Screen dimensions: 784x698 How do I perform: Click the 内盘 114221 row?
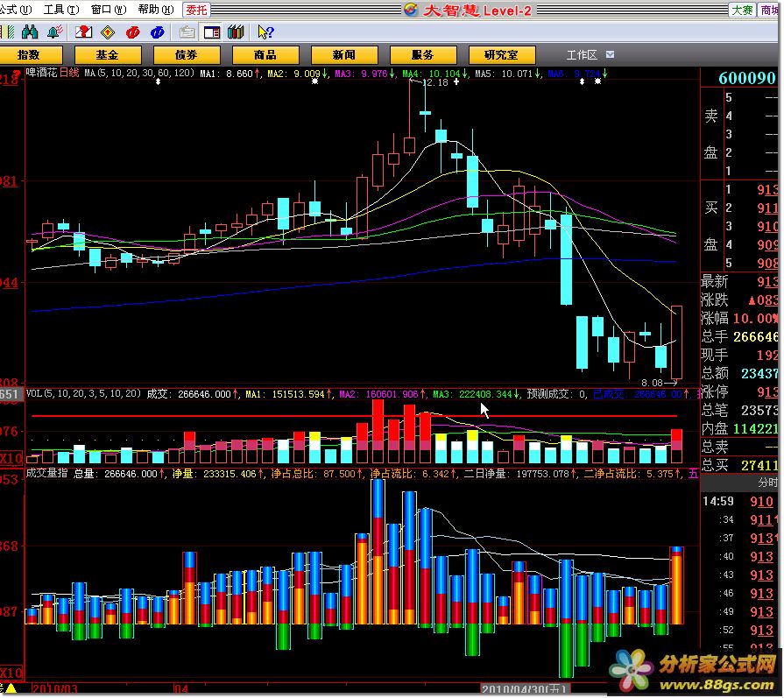740,428
